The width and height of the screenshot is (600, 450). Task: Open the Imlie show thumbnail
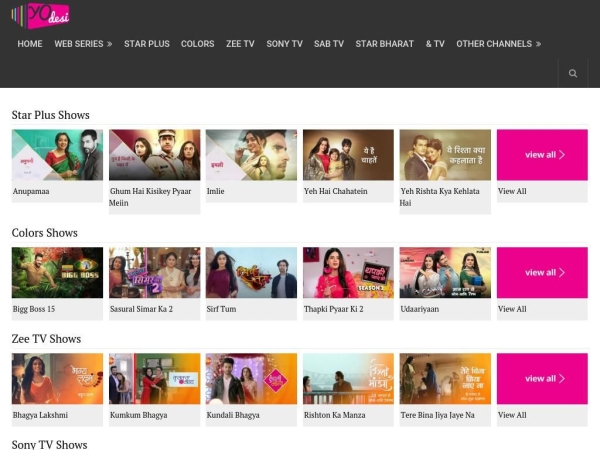pos(251,155)
